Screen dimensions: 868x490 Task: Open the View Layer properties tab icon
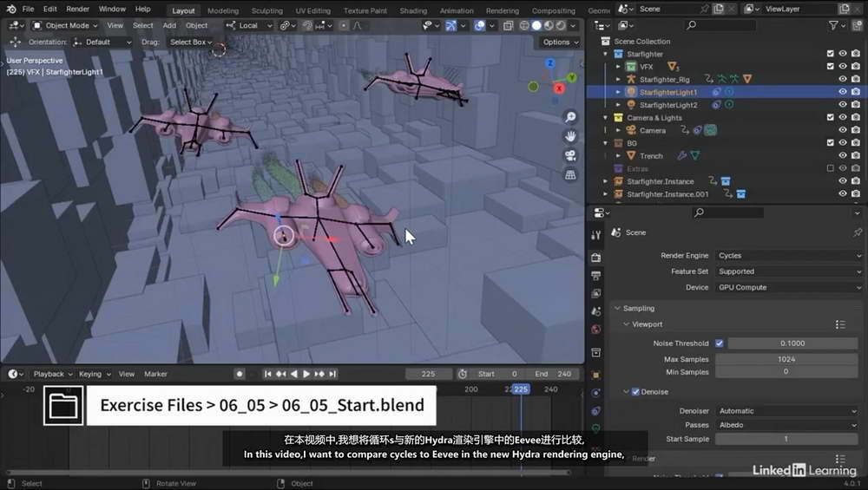point(596,294)
